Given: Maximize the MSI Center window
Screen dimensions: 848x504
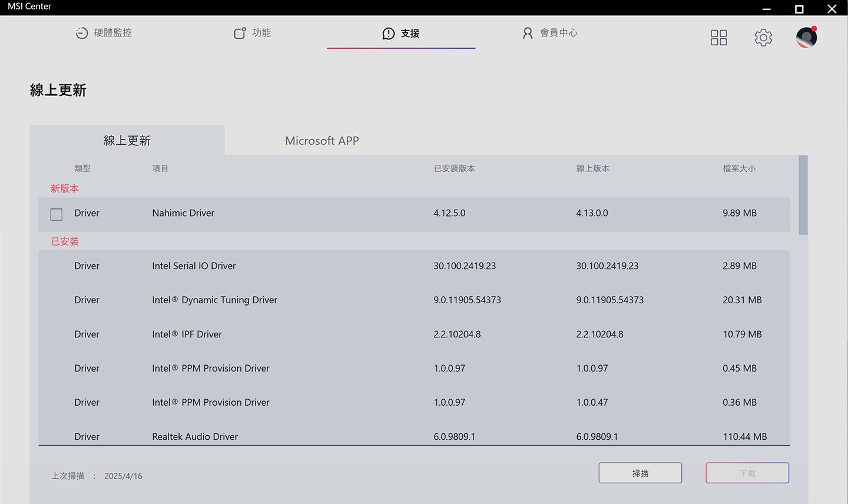Looking at the screenshot, I should (799, 9).
